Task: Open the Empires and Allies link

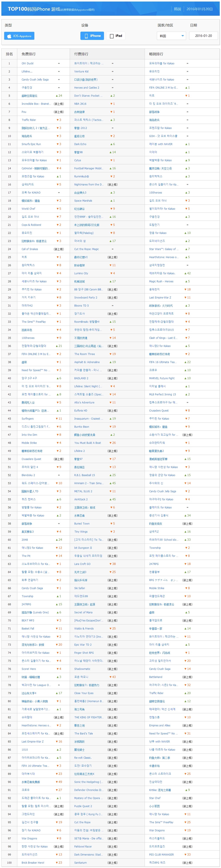Action: pos(160,726)
